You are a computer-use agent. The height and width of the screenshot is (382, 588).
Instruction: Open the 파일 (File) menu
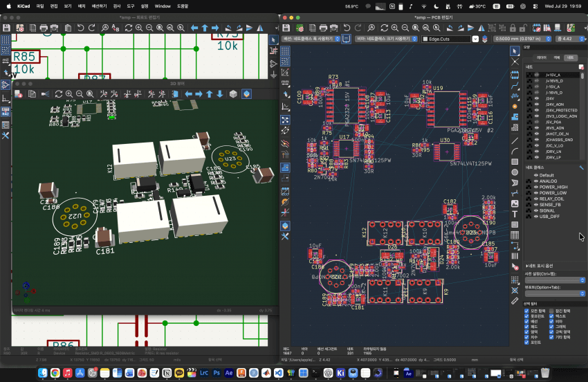click(39, 6)
